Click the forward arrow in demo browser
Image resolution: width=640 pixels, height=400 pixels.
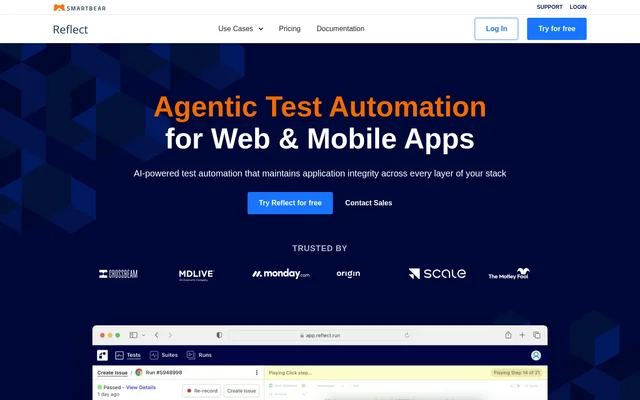click(170, 335)
